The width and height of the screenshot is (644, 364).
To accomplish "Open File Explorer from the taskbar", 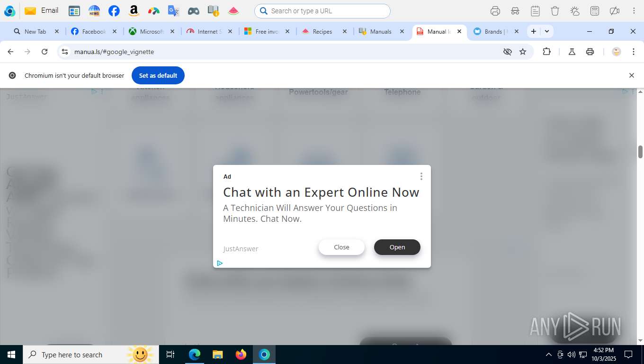I will 217,355.
